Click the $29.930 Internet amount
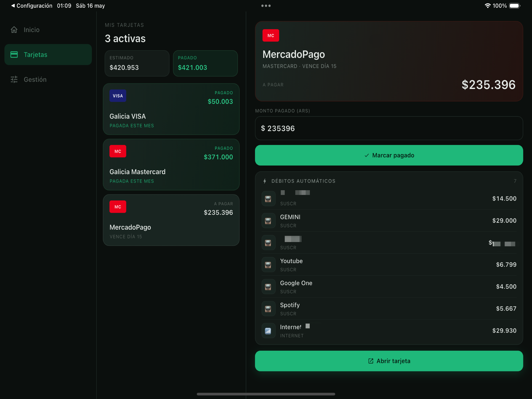The width and height of the screenshot is (532, 399). pos(504,331)
